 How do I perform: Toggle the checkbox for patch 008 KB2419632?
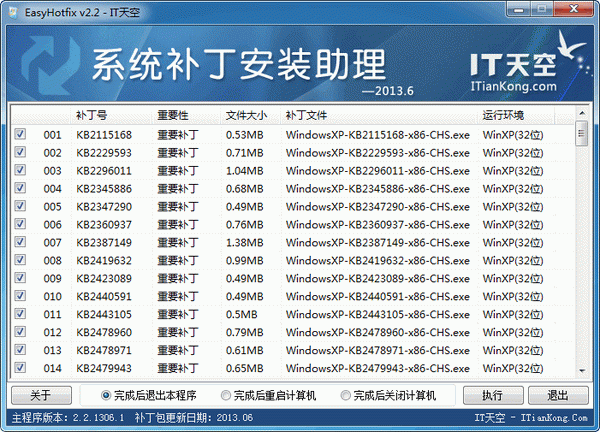pos(20,260)
